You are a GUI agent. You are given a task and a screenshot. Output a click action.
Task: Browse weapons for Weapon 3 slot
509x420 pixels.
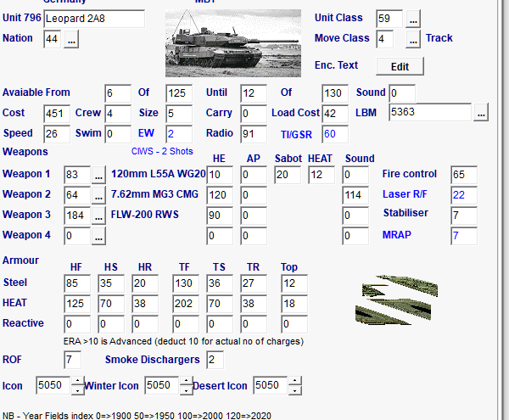(99, 216)
